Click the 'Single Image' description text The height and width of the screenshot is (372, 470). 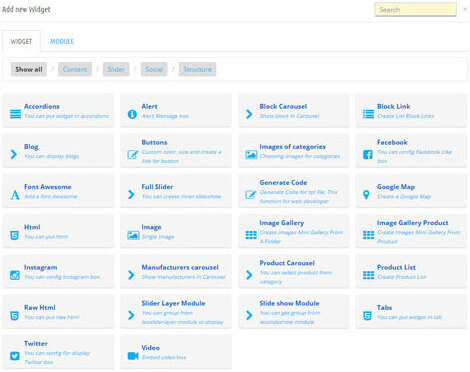(x=158, y=237)
